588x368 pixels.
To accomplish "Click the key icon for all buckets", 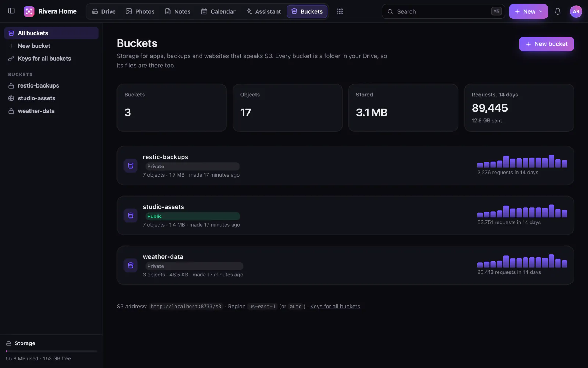I will (11, 59).
